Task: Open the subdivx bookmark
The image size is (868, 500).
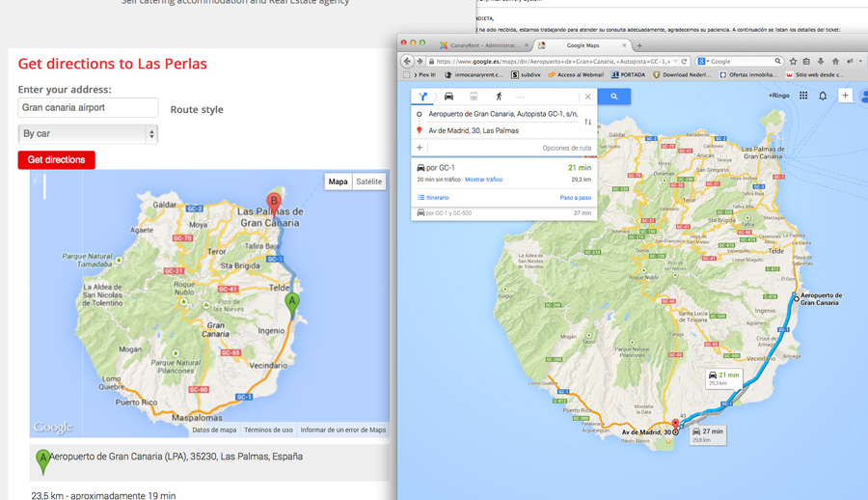Action: (526, 74)
